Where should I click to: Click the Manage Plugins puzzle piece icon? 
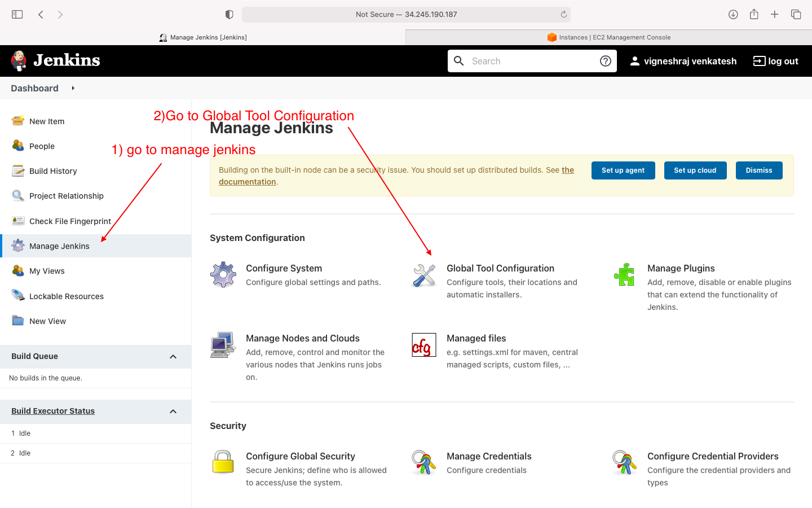624,275
